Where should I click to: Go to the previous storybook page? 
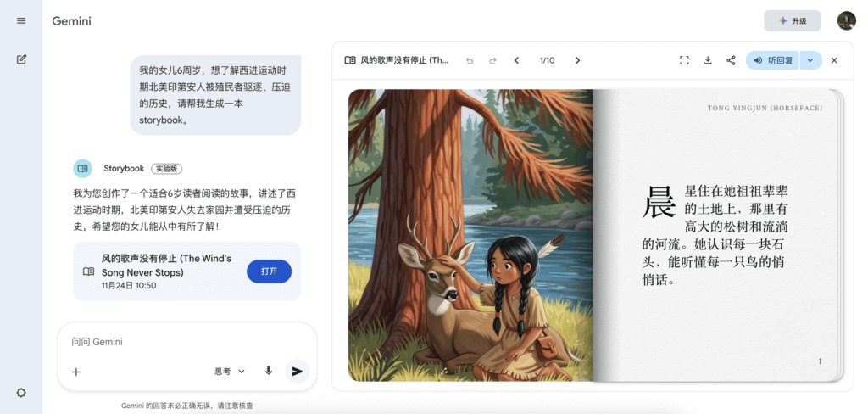pos(516,60)
